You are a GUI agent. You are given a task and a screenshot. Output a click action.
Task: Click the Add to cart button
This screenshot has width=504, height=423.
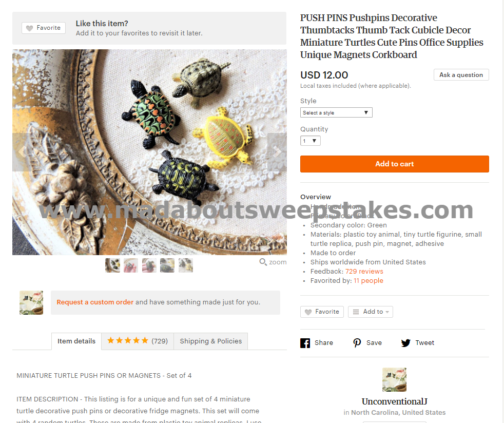pyautogui.click(x=394, y=164)
